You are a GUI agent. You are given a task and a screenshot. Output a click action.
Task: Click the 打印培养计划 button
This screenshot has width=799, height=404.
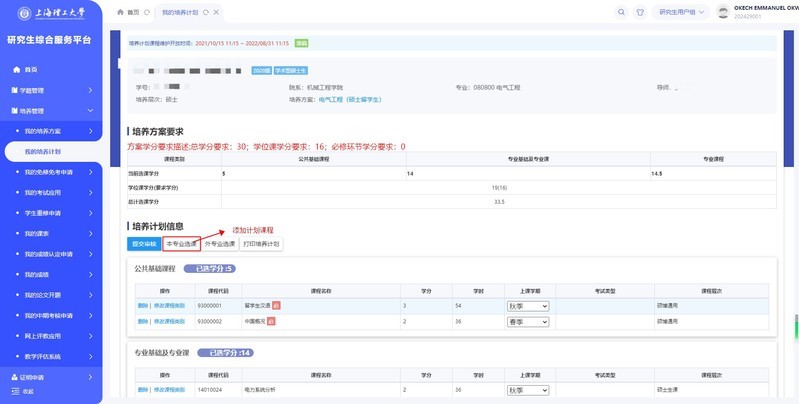point(262,243)
